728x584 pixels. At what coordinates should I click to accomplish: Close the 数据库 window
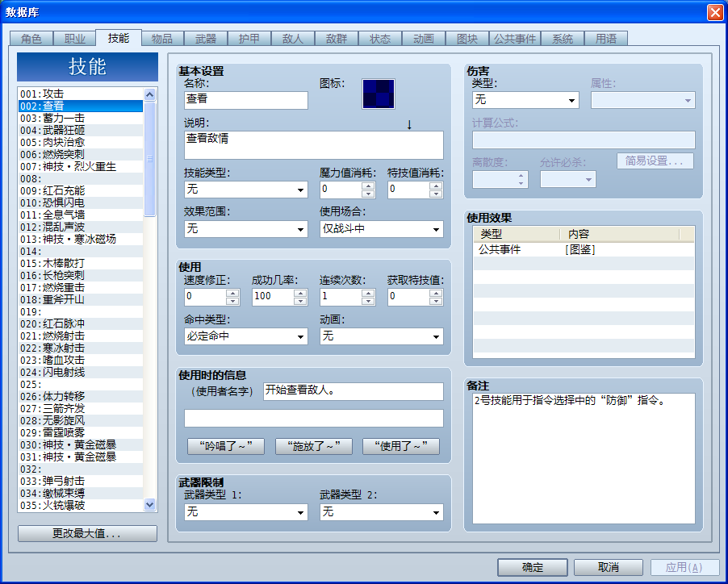click(715, 12)
